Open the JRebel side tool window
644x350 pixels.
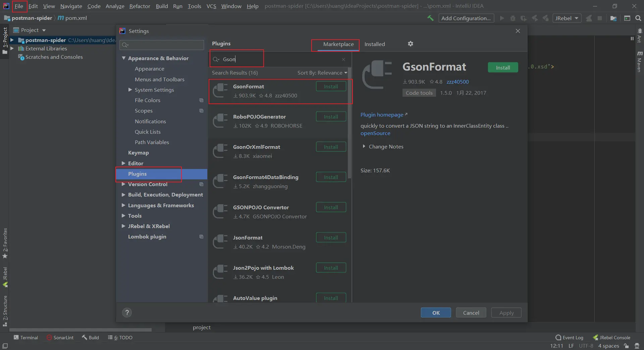pos(5,277)
